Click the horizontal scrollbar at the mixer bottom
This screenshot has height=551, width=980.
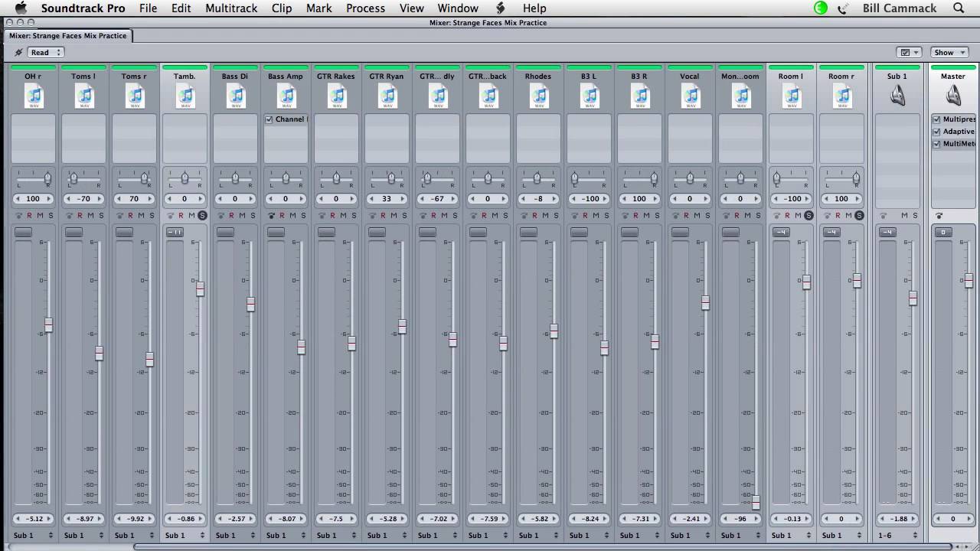tap(542, 546)
